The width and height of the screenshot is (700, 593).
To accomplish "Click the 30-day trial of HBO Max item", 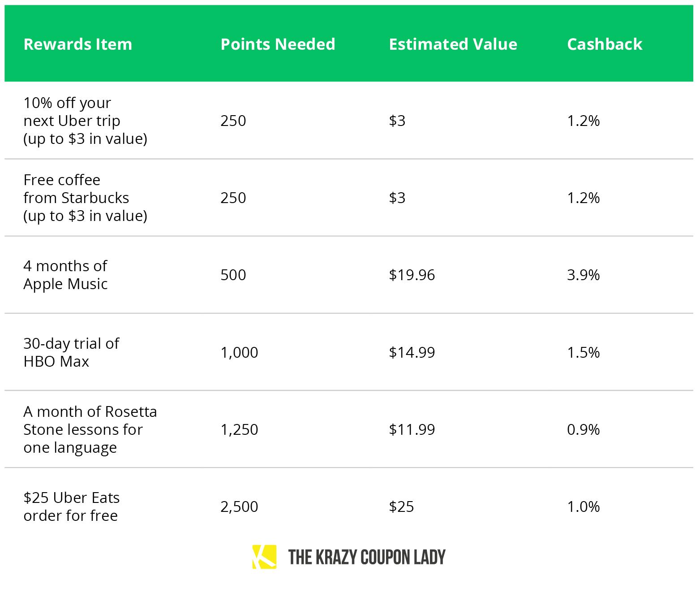I will click(x=71, y=352).
